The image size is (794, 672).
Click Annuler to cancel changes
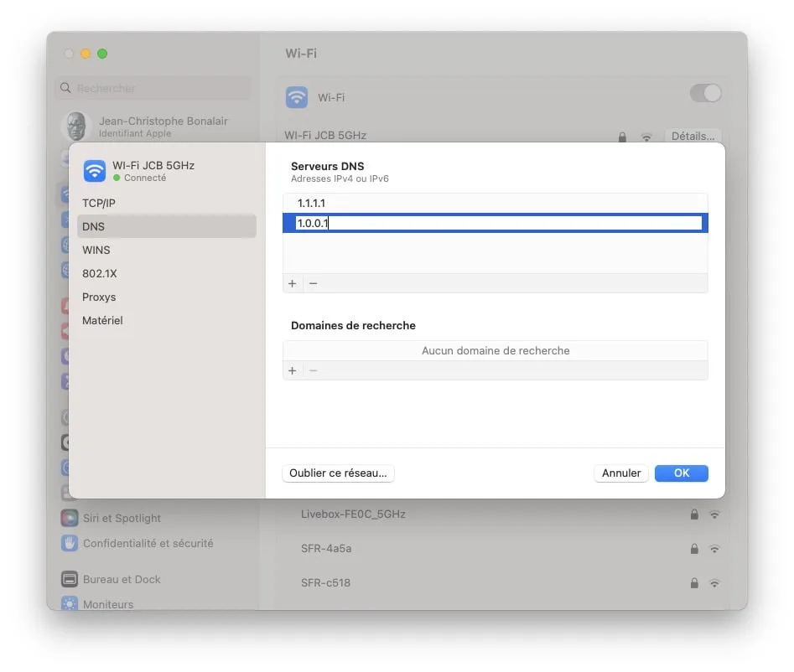tap(620, 473)
